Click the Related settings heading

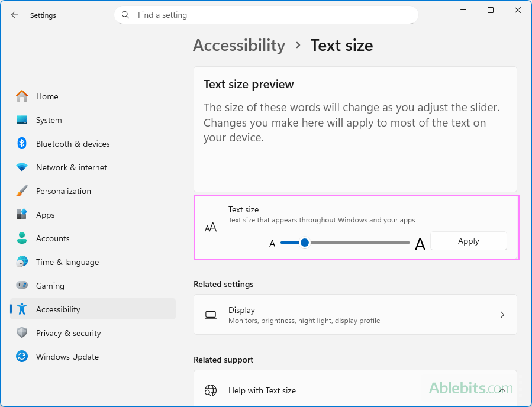[223, 284]
